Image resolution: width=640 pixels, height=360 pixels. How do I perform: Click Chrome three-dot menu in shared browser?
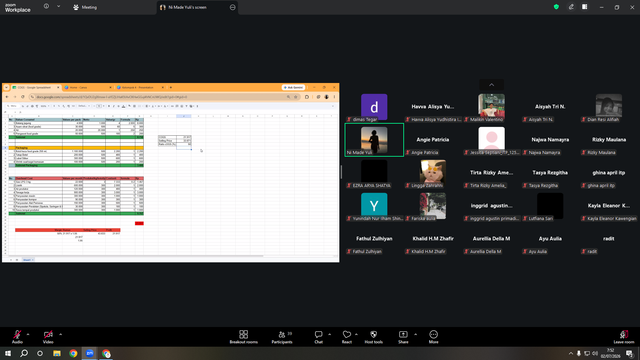click(x=334, y=97)
